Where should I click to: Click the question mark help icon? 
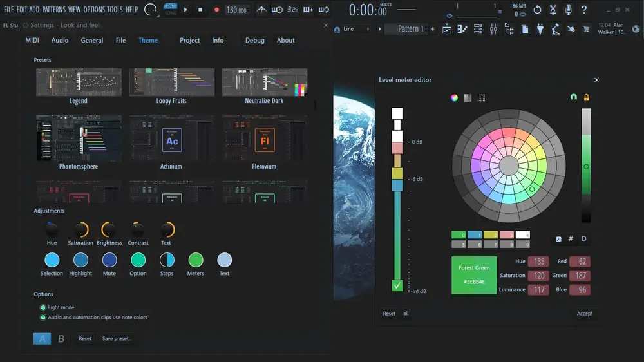point(584,10)
